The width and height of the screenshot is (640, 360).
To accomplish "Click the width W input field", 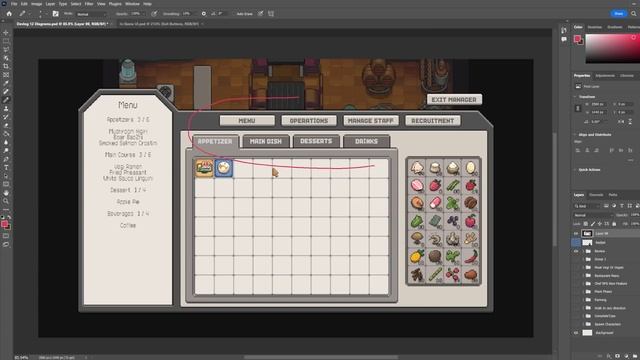I will click(598, 104).
